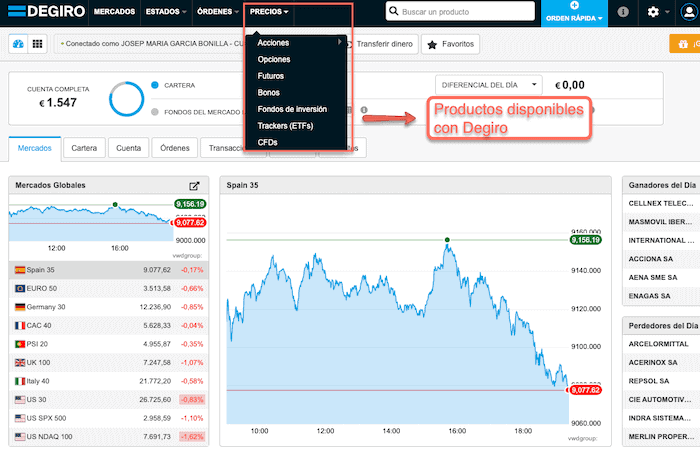This screenshot has height=450, width=700.
Task: Click the Germany flag icon
Action: pyautogui.click(x=20, y=307)
